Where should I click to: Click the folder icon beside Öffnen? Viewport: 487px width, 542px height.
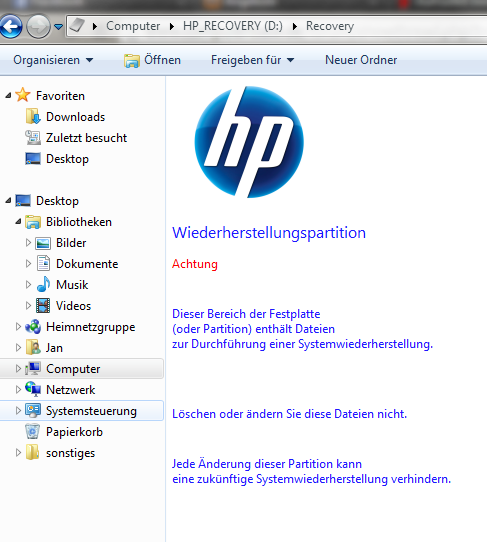[x=132, y=61]
